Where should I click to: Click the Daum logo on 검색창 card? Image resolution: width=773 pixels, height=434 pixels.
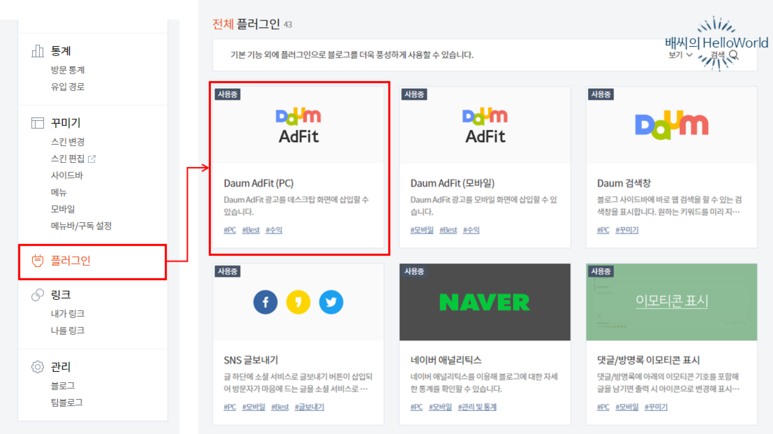[x=671, y=125]
